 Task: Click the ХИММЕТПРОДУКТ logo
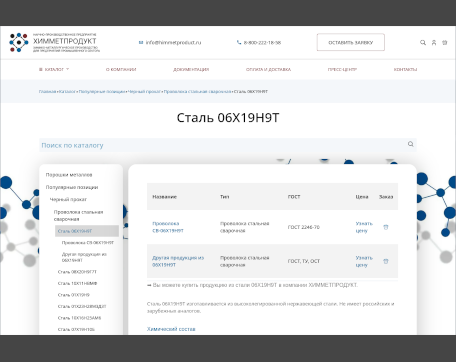click(x=54, y=42)
